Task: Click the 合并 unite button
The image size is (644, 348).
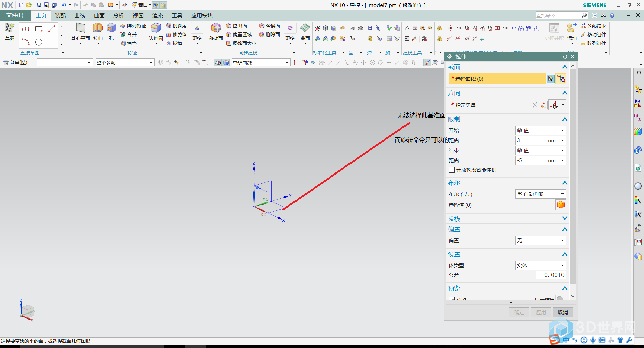Action: click(x=131, y=34)
